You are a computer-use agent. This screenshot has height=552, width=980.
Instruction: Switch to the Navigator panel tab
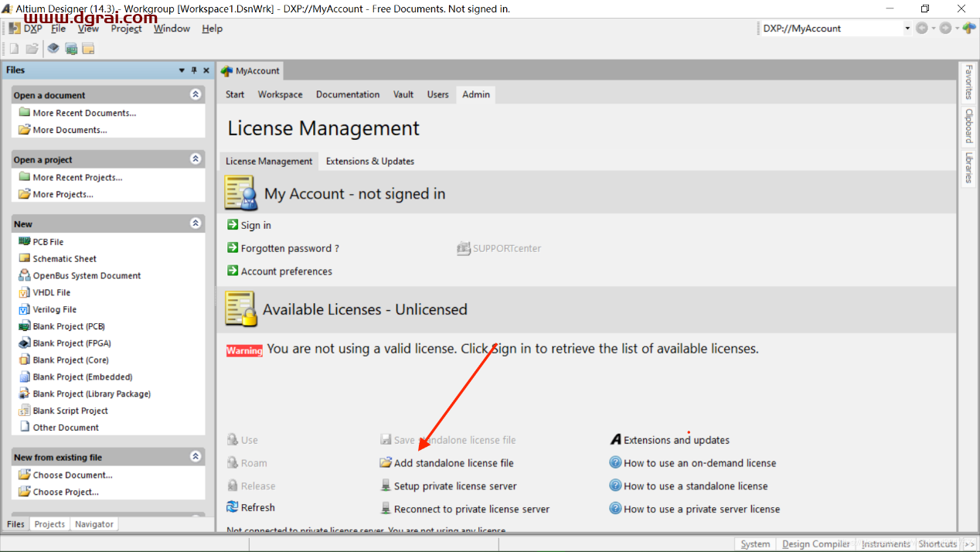(94, 524)
